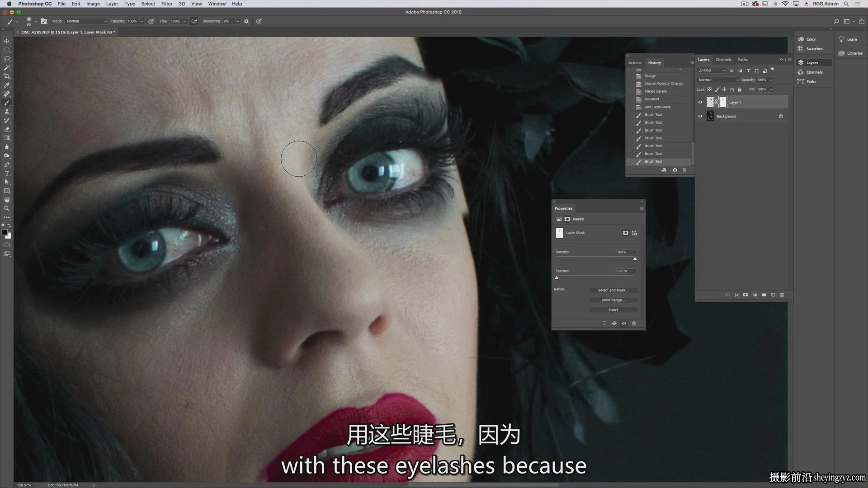Open the Select menu

pos(148,4)
